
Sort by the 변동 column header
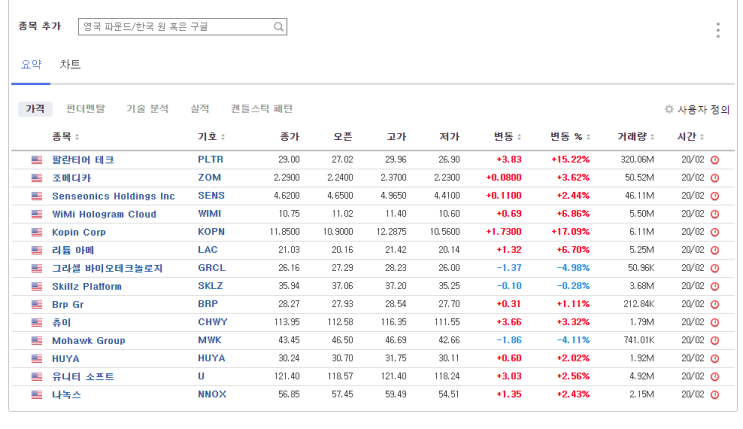click(507, 137)
